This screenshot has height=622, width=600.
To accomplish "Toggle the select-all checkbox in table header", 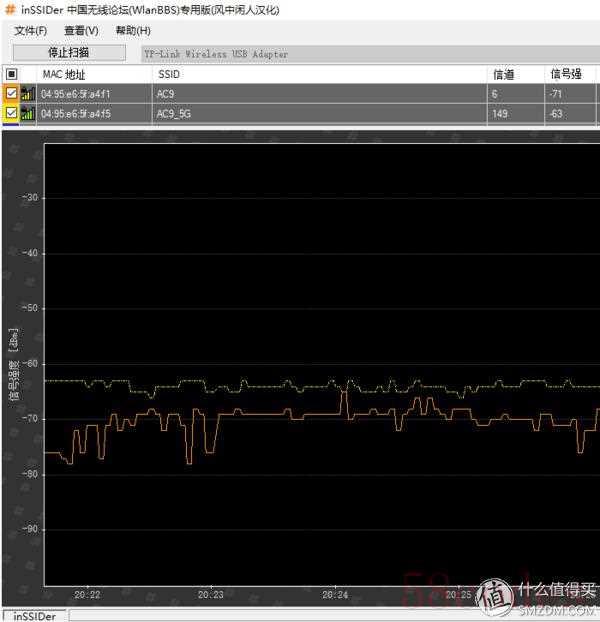I will coord(11,74).
